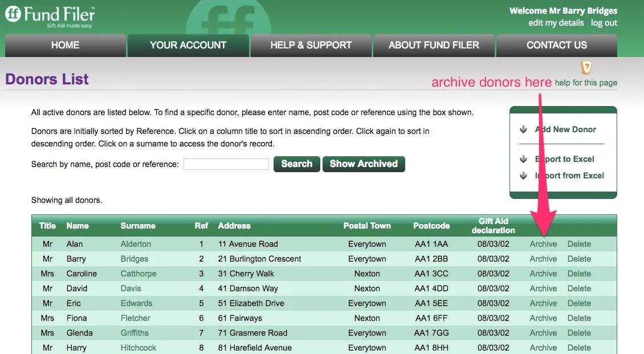
Task: Click postcode 'AA1 7GG'
Action: (x=431, y=333)
